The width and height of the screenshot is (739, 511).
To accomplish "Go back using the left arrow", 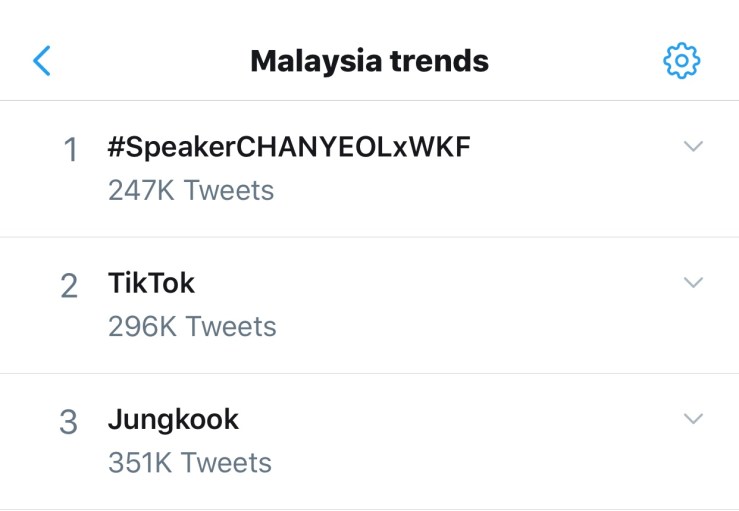I will [41, 61].
